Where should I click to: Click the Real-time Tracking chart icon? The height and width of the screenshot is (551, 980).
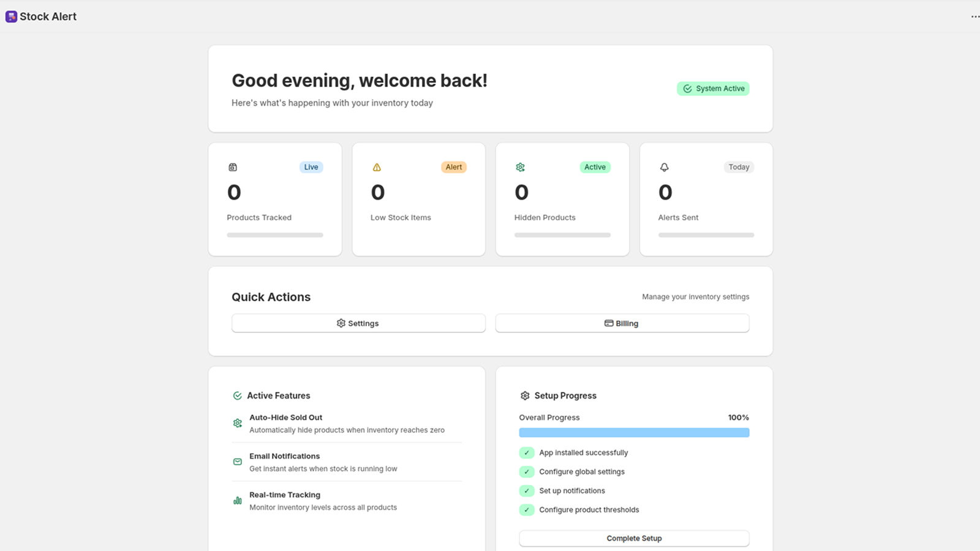pos(238,500)
